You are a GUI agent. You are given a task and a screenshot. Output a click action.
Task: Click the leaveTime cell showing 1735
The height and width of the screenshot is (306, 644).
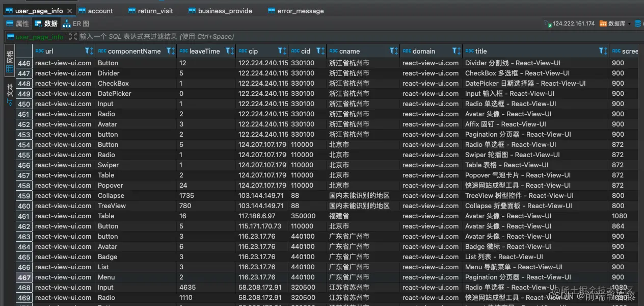click(x=206, y=195)
